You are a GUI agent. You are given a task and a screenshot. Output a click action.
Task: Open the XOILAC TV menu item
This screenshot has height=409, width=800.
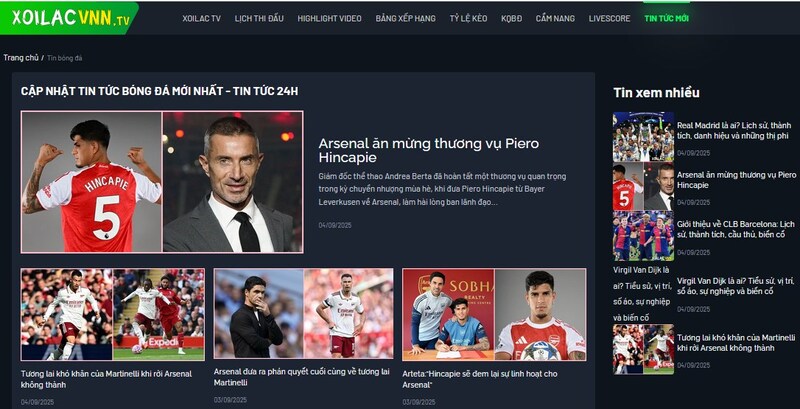pos(202,18)
